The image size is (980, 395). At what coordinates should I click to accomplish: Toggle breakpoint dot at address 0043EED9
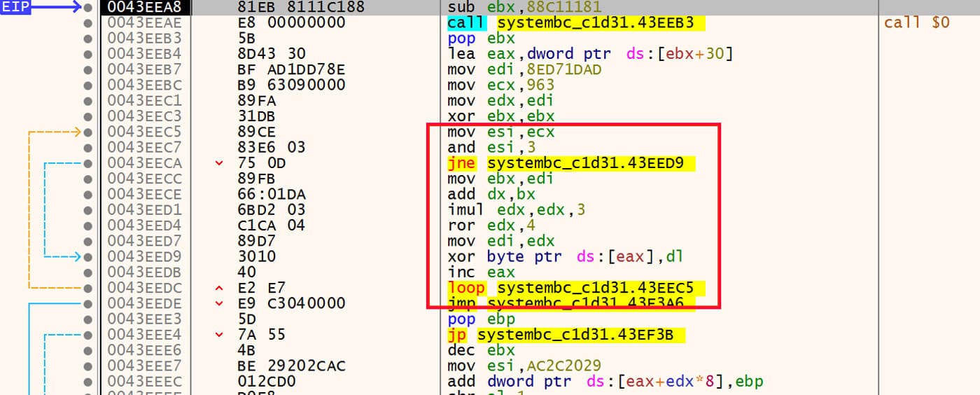pos(87,256)
